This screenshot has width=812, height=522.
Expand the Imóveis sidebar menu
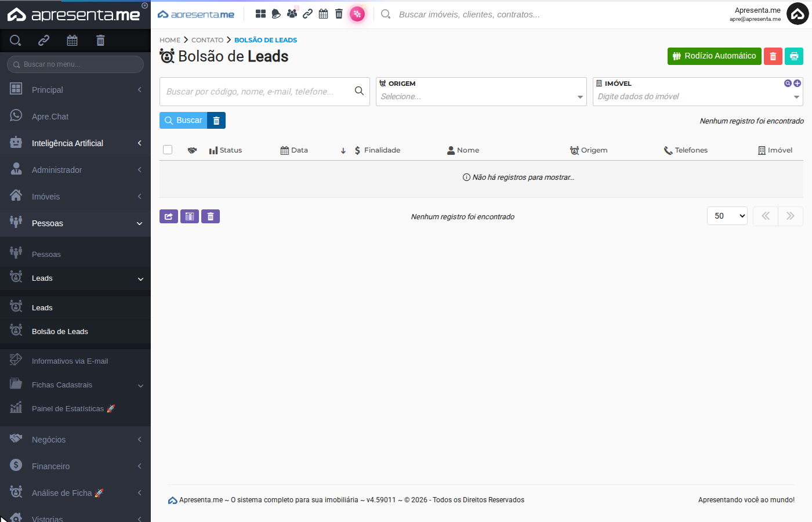click(75, 197)
